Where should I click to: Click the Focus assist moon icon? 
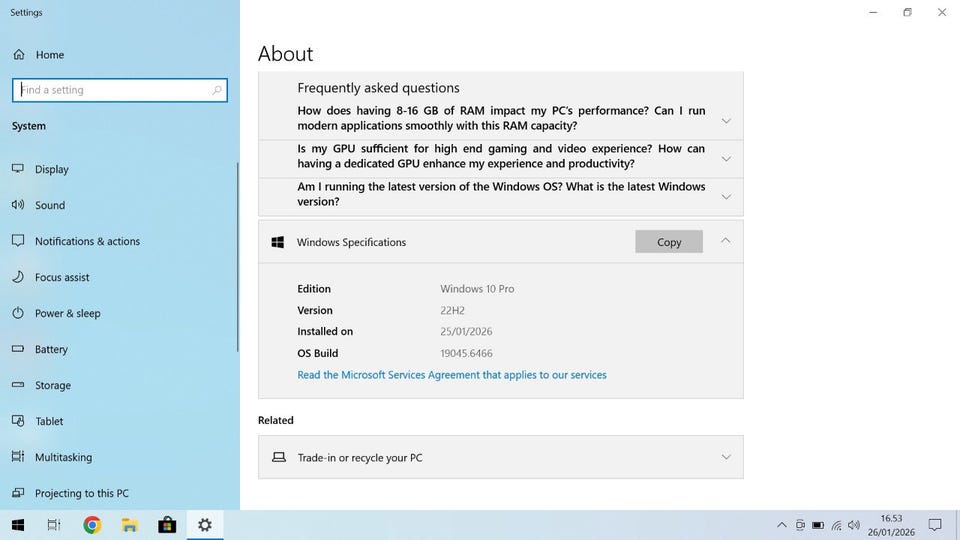[18, 277]
